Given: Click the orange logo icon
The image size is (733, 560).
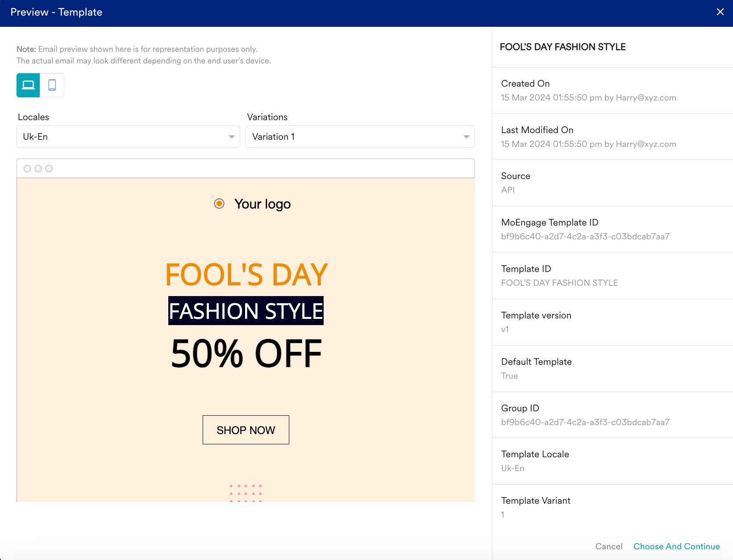Looking at the screenshot, I should tap(219, 204).
